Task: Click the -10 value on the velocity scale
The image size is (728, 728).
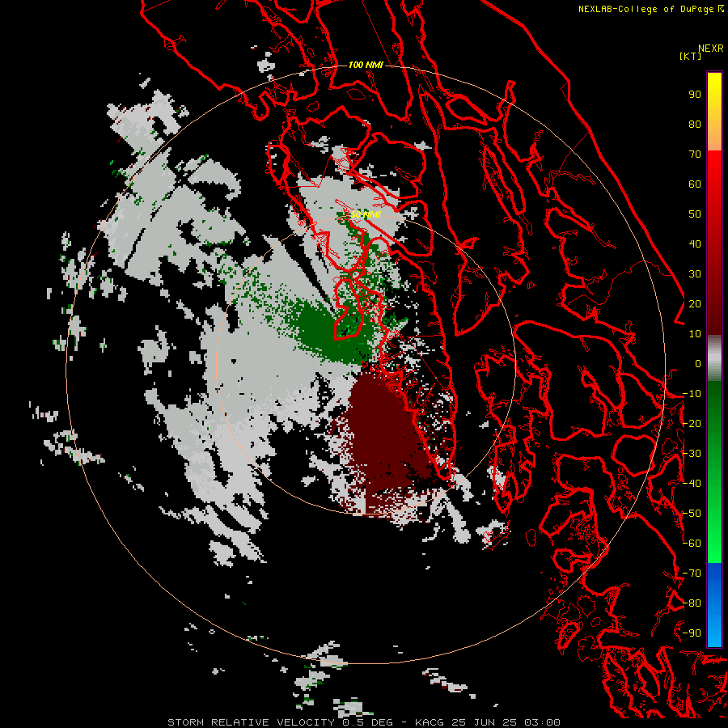Action: [692, 394]
